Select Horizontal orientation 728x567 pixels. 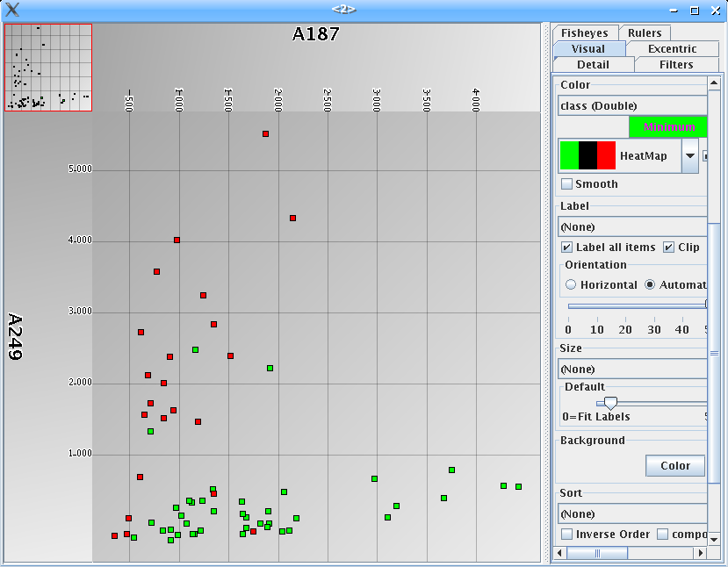click(x=571, y=284)
